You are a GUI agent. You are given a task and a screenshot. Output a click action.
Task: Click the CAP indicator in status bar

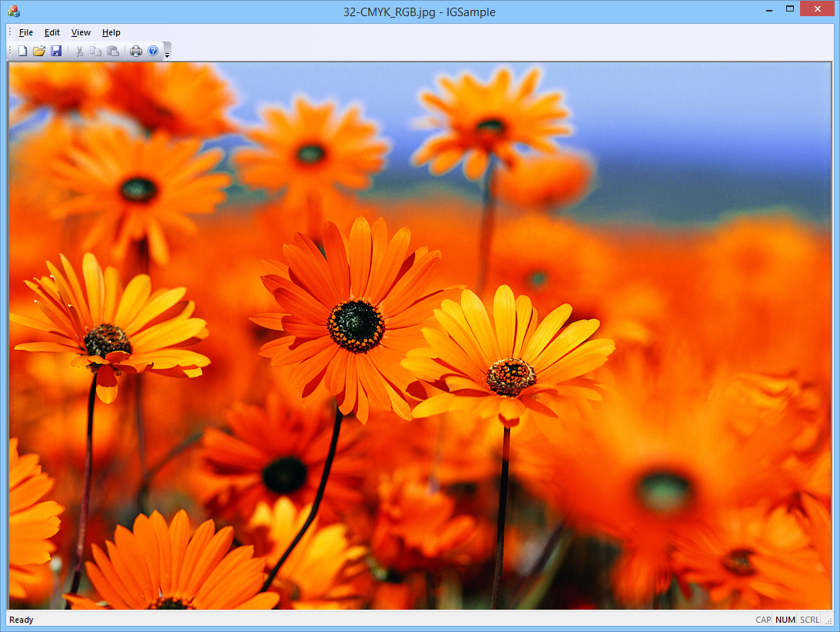[763, 620]
